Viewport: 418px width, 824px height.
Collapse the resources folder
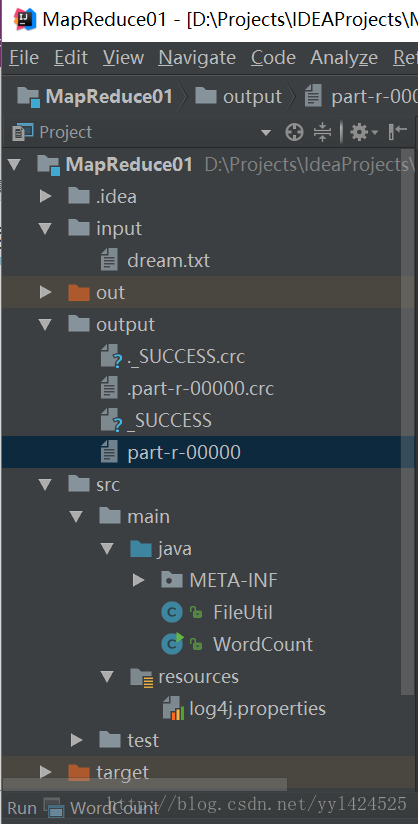click(x=107, y=677)
